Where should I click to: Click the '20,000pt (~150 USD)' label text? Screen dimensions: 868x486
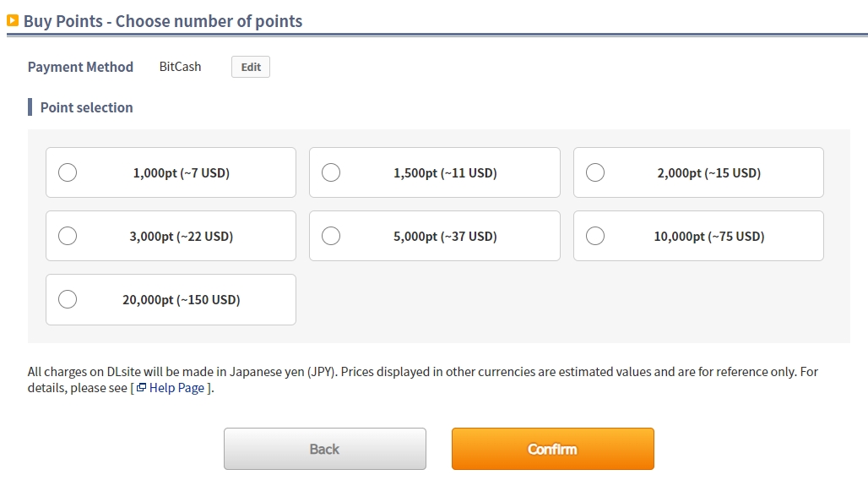181,300
